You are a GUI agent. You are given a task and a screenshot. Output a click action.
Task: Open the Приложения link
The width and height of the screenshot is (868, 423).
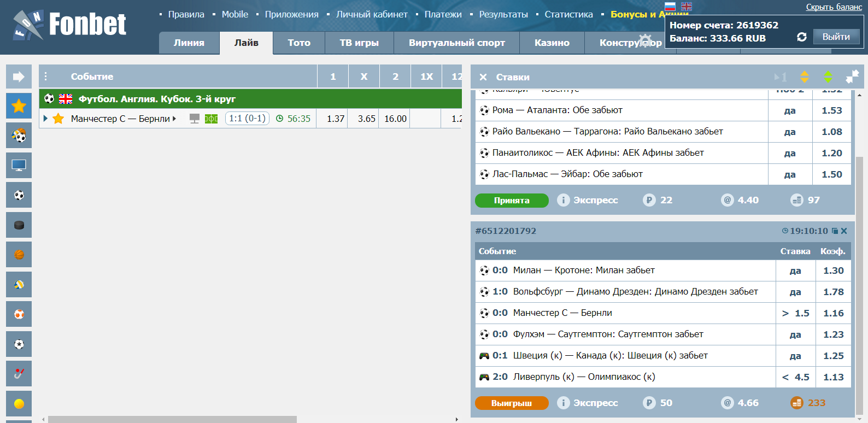click(x=292, y=14)
